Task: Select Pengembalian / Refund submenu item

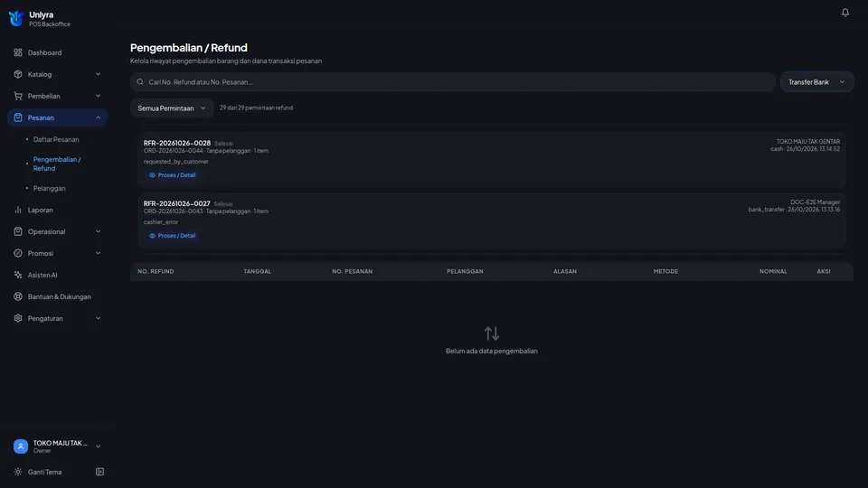Action: pyautogui.click(x=57, y=164)
